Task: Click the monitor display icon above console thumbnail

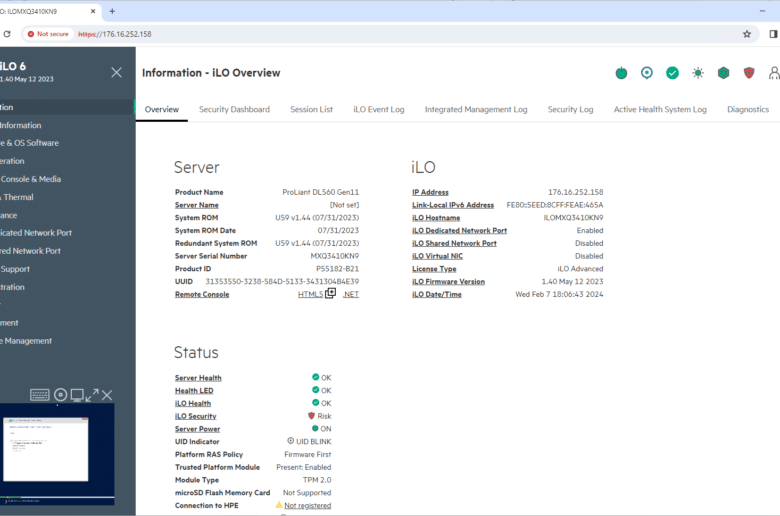Action: (77, 395)
